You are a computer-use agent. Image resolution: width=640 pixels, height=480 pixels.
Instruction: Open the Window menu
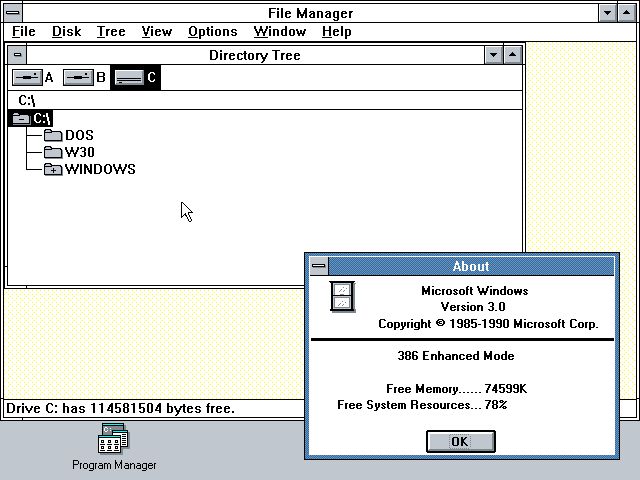[279, 32]
